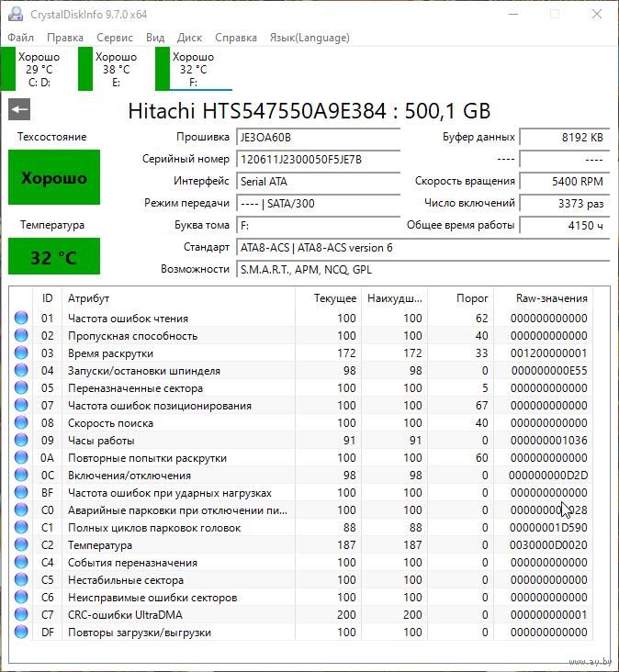Click raw value 000000001036
619x672 pixels.
(548, 441)
